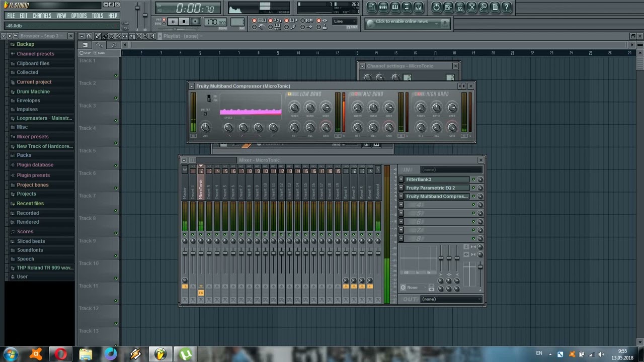Select the Zoom tool in Playlist toolbar
The width and height of the screenshot is (644, 362).
[x=145, y=36]
